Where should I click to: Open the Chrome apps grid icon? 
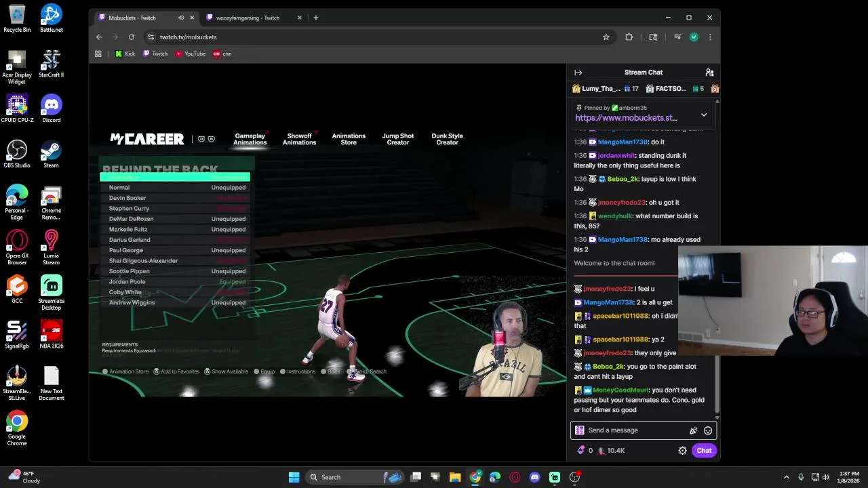(98, 54)
